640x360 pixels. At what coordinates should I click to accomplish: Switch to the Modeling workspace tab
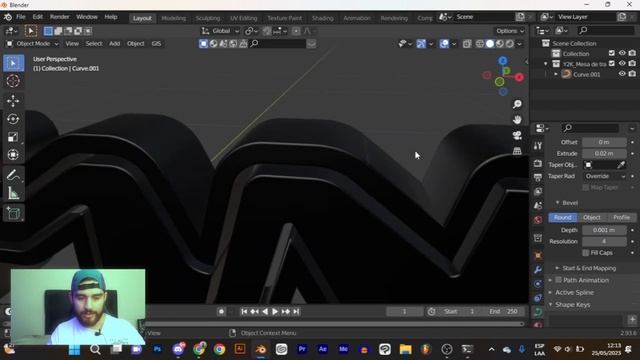click(173, 18)
